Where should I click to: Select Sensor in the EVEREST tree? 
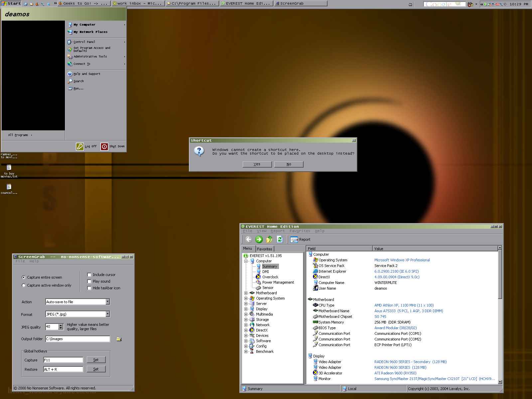268,288
